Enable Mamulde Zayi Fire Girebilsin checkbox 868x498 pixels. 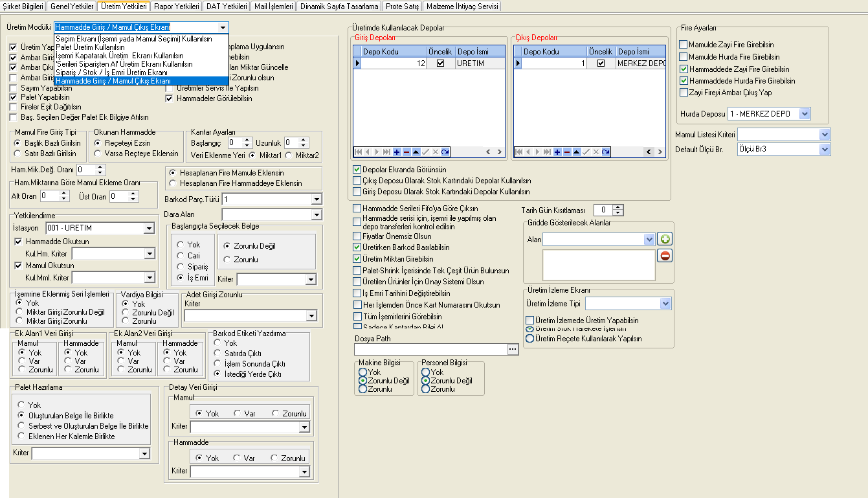tap(684, 45)
